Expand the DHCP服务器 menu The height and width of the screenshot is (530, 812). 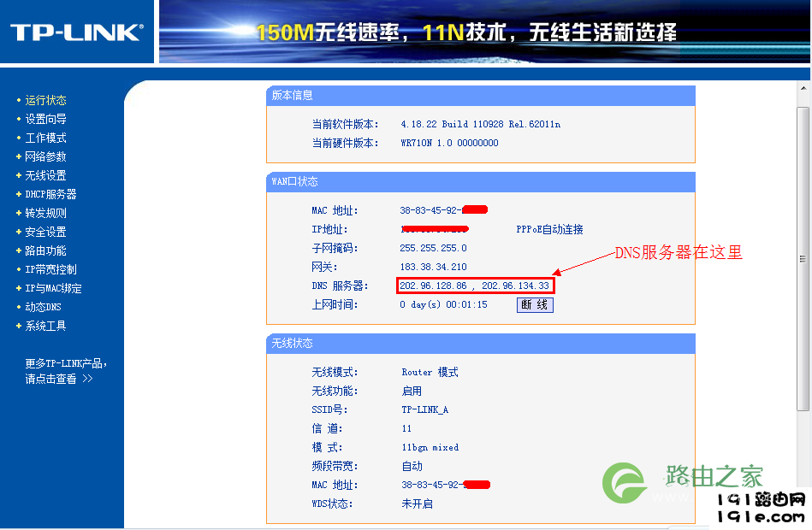click(x=50, y=194)
